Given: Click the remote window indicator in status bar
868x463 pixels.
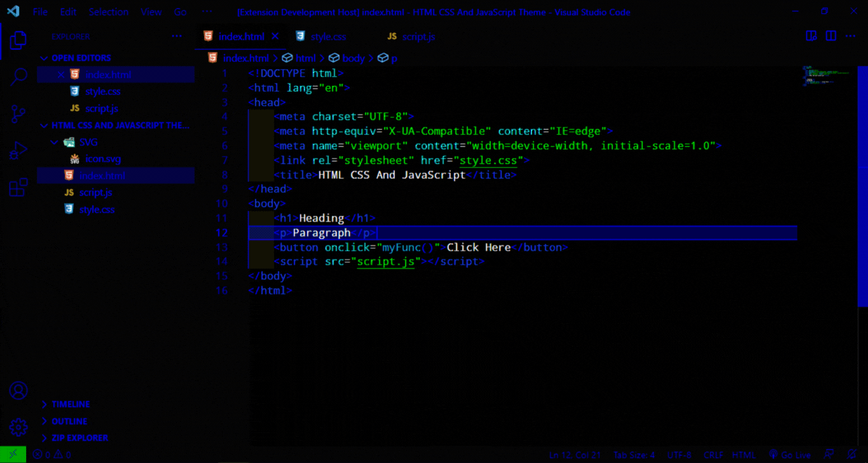Looking at the screenshot, I should [13, 455].
